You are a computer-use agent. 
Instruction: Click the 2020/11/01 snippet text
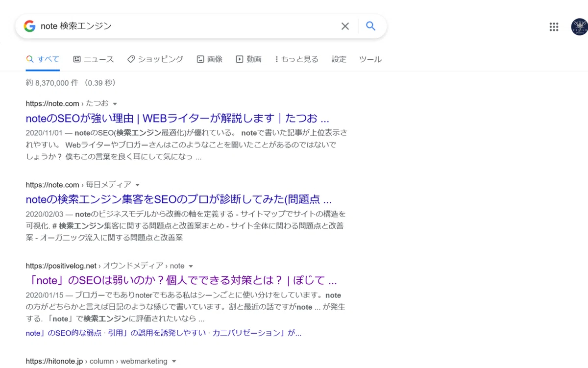[186, 145]
